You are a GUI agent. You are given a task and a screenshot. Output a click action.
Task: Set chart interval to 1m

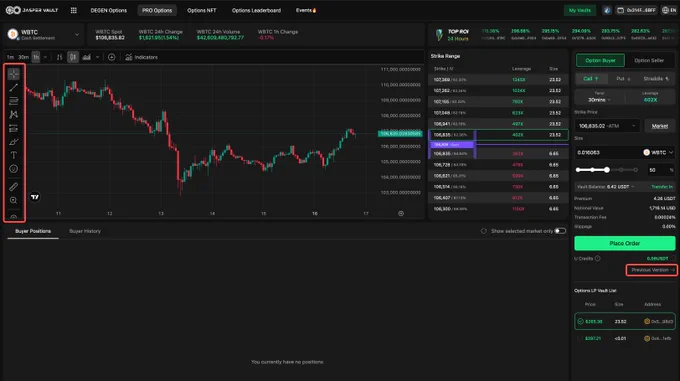pos(10,57)
